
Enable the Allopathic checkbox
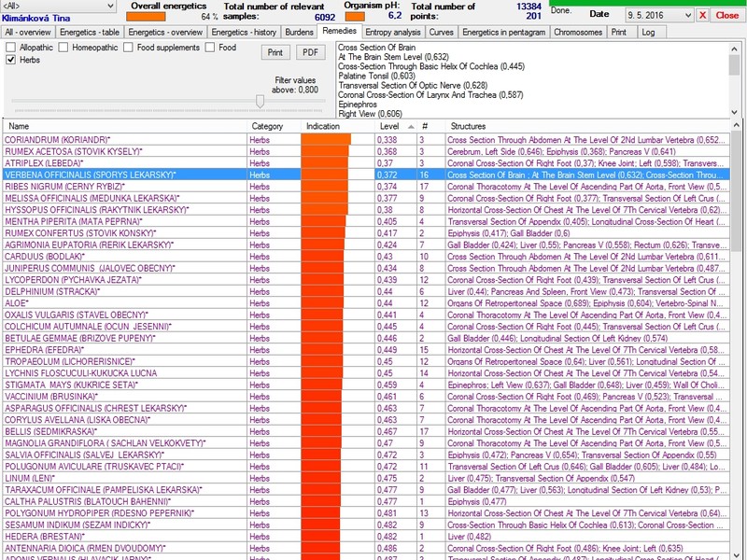coord(11,47)
